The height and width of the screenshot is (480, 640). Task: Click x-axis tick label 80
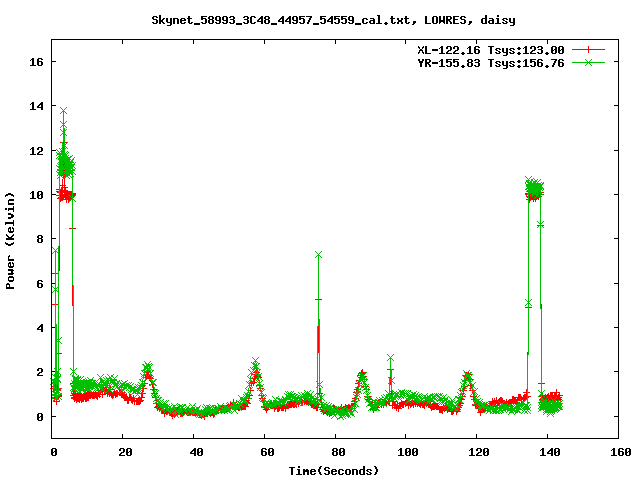tap(338, 452)
